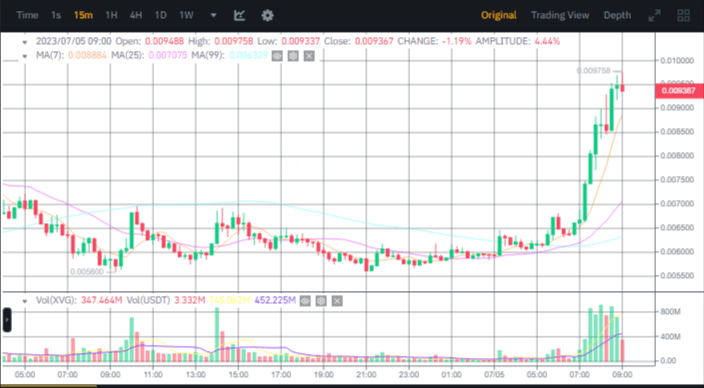The image size is (704, 388).
Task: Open more time intervals dropdown arrow
Action: click(214, 15)
